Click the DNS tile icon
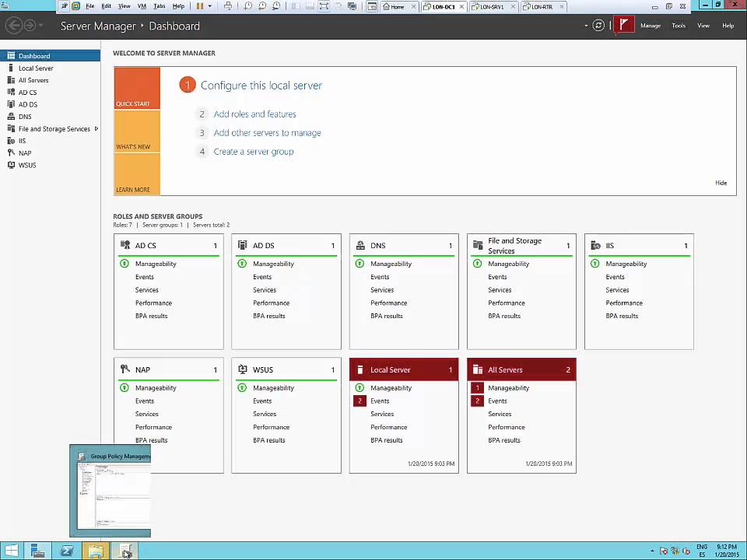Image resolution: width=747 pixels, height=560 pixels. [x=360, y=245]
